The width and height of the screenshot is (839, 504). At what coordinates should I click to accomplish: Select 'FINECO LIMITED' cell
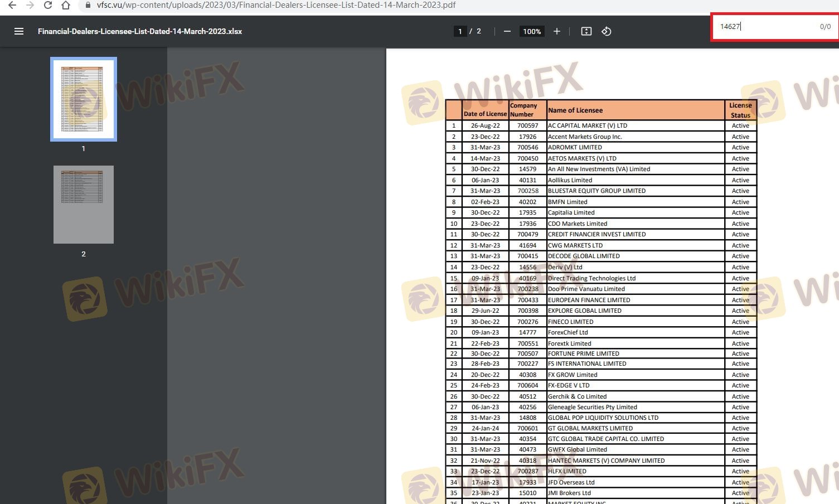(x=636, y=322)
